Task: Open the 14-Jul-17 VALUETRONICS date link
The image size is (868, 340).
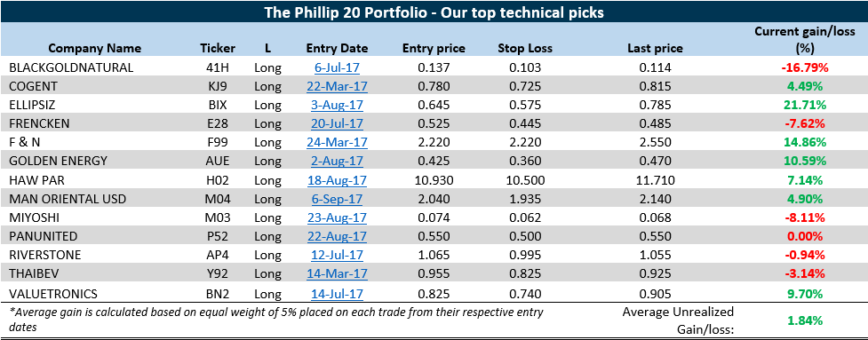Action: pyautogui.click(x=337, y=292)
